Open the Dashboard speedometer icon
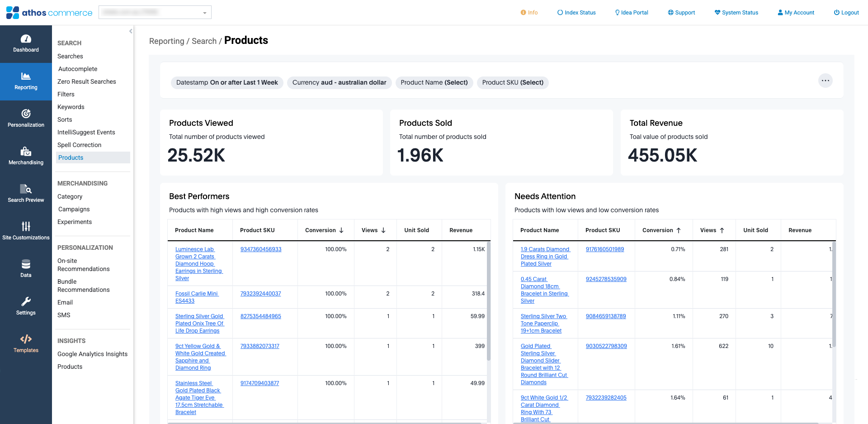This screenshot has height=424, width=868. point(26,39)
